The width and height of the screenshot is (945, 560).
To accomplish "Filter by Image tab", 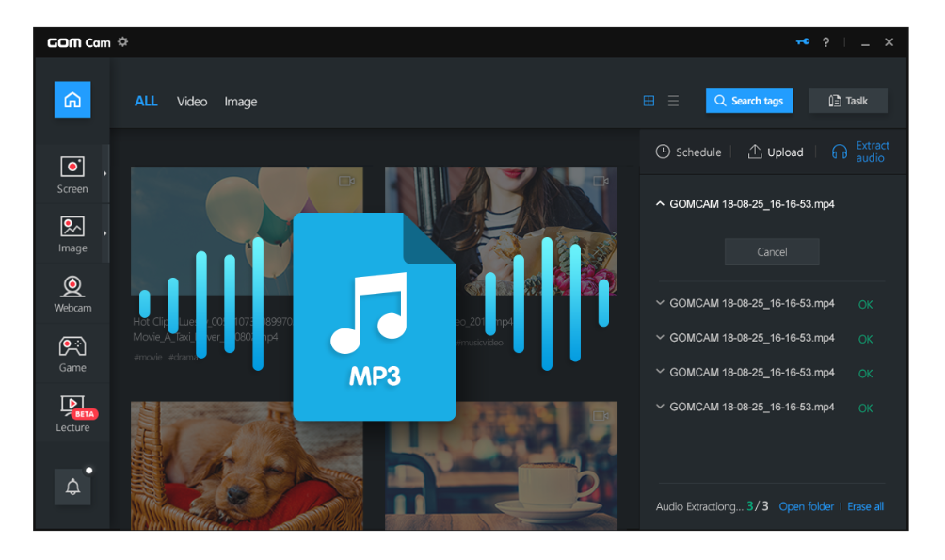I will pyautogui.click(x=240, y=102).
